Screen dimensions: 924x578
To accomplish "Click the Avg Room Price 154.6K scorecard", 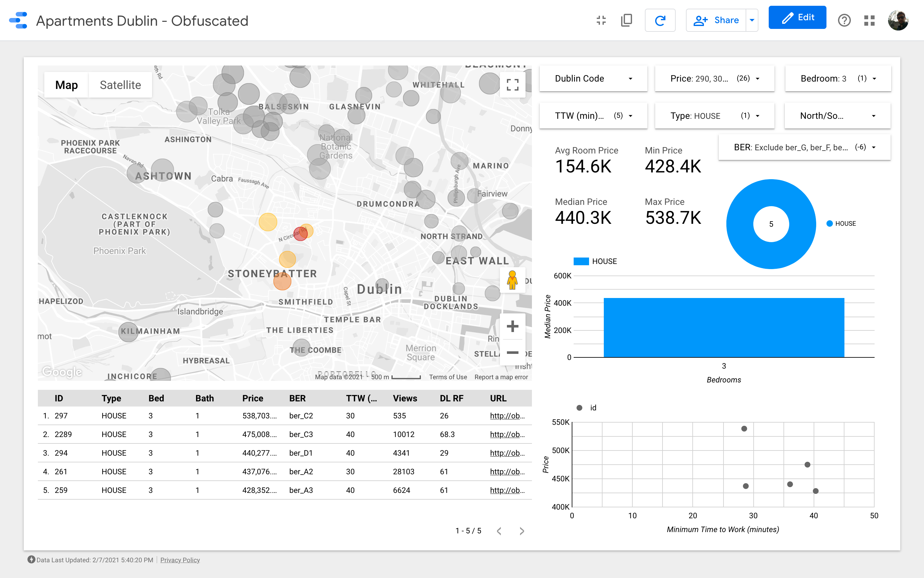I will click(586, 161).
